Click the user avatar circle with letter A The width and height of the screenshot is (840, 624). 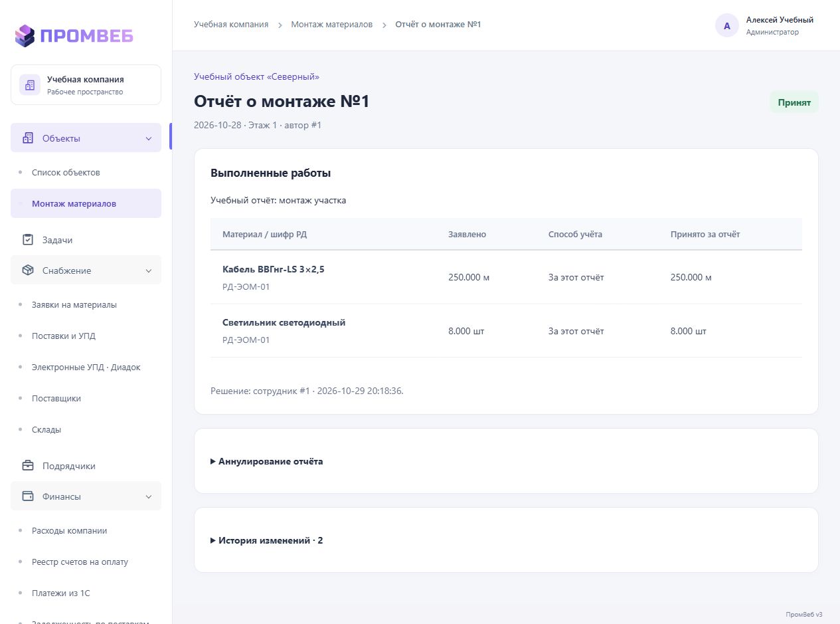pyautogui.click(x=727, y=25)
